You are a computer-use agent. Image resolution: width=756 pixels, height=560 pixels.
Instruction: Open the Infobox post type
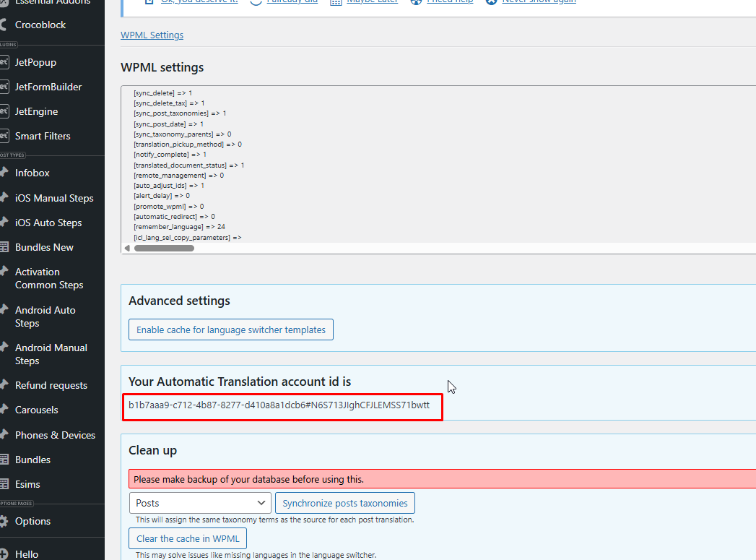32,173
